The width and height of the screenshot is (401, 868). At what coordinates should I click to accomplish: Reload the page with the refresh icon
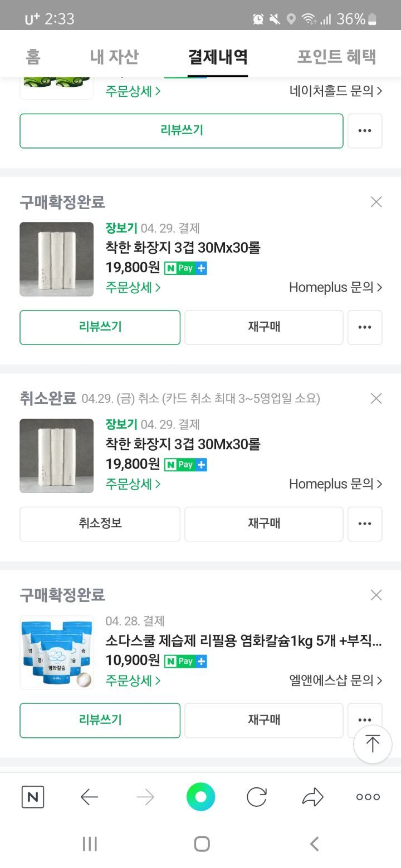(257, 797)
